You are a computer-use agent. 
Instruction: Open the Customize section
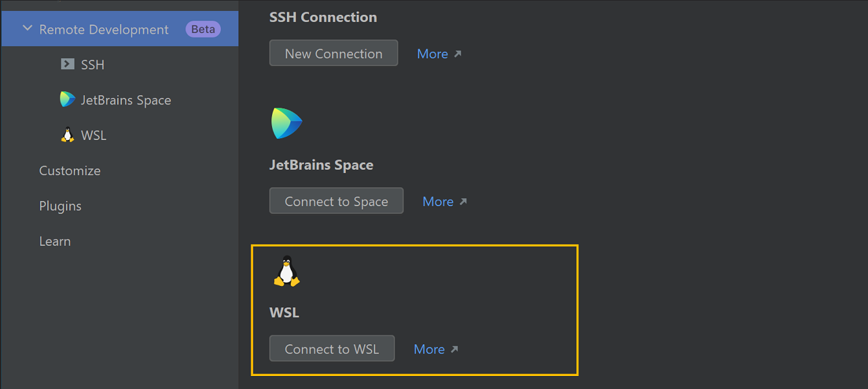(70, 171)
